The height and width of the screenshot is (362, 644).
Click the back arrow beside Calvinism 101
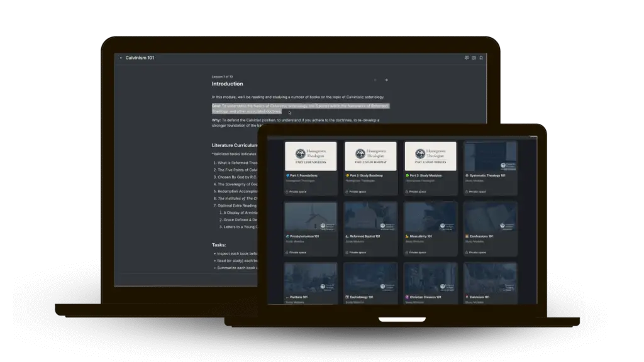(121, 58)
